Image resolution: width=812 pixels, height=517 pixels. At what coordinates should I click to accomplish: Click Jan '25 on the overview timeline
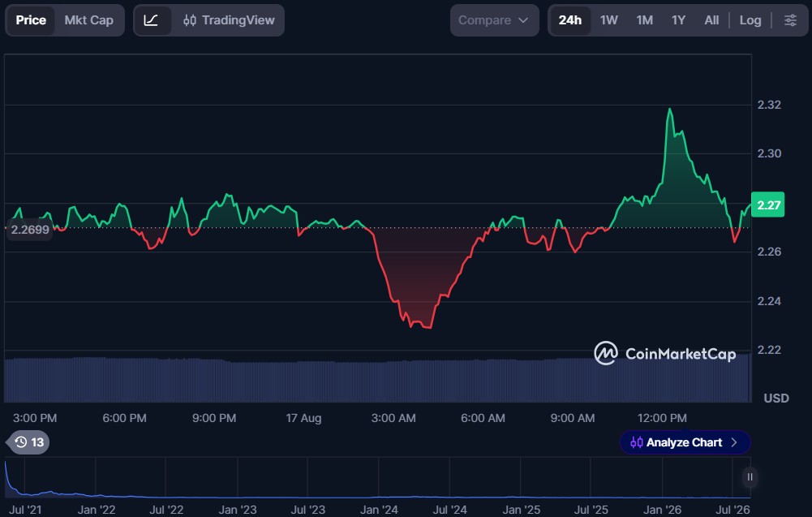tap(521, 510)
